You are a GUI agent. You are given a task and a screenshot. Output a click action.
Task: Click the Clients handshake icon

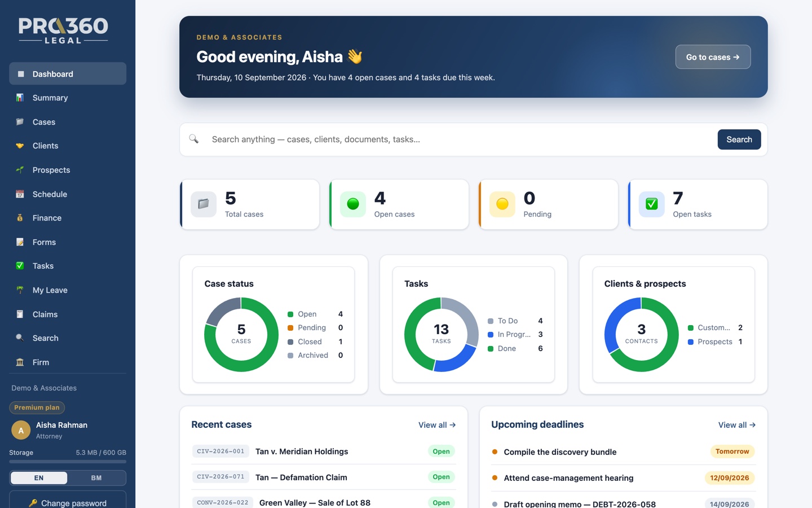[x=20, y=146]
